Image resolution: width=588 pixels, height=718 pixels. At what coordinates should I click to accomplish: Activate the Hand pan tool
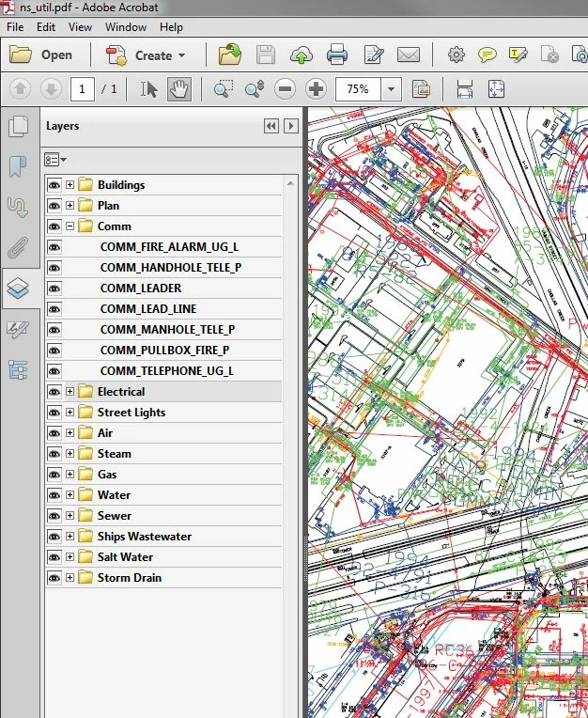(x=179, y=89)
